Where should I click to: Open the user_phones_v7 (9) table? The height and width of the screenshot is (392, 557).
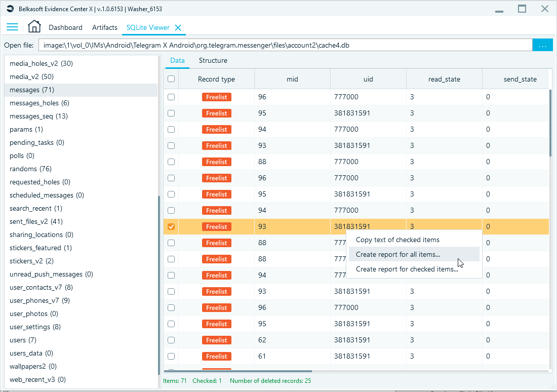[x=81, y=301]
